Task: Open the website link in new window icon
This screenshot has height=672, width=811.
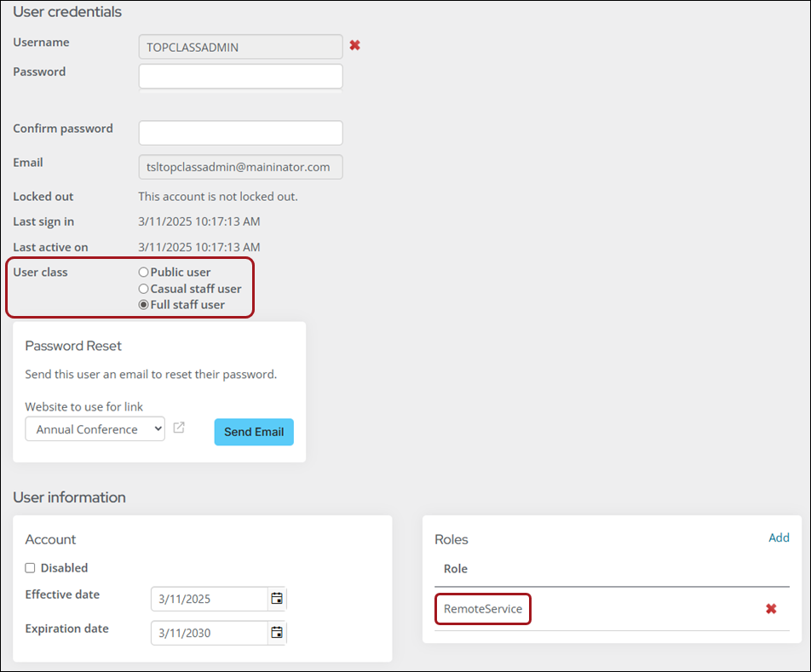Action: 179,428
